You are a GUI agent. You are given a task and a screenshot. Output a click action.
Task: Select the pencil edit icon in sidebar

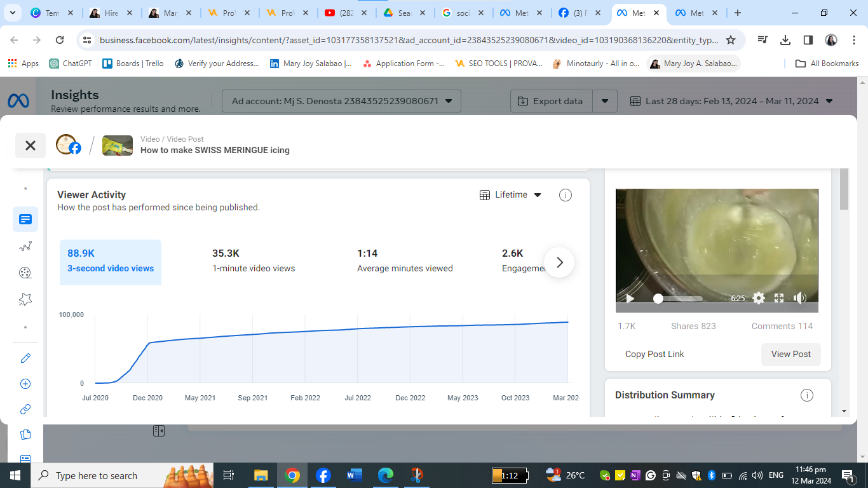click(x=25, y=358)
